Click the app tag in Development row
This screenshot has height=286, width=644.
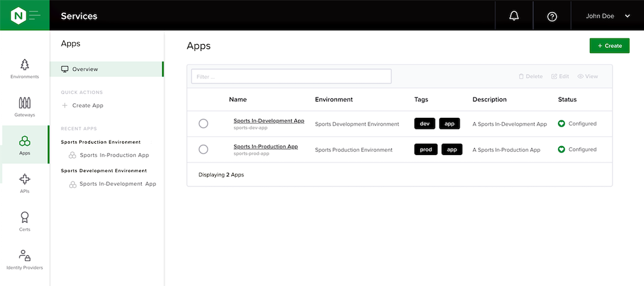450,123
